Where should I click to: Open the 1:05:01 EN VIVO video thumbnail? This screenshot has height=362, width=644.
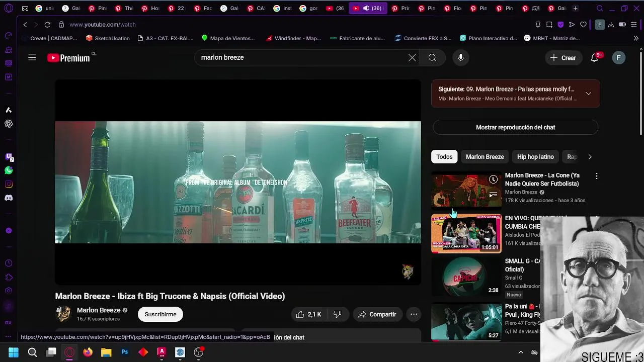pyautogui.click(x=466, y=233)
